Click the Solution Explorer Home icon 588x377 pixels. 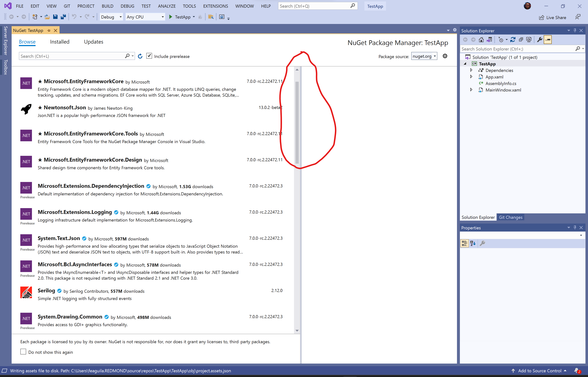coord(481,40)
